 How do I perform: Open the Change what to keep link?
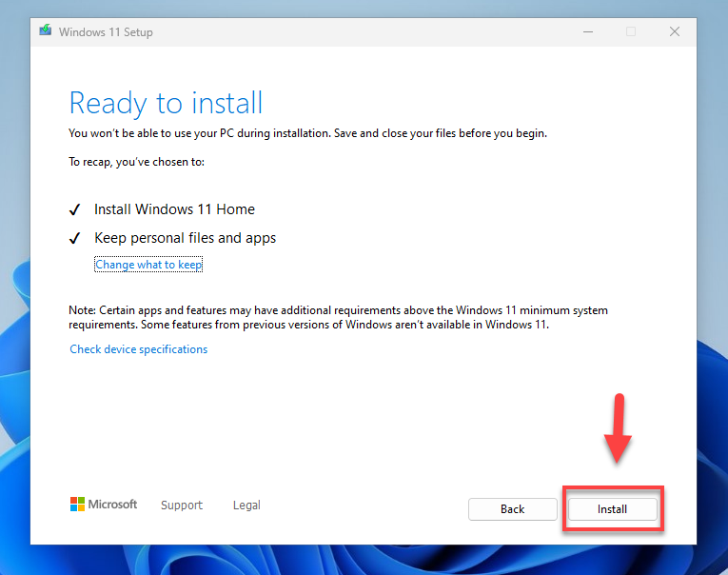[148, 265]
